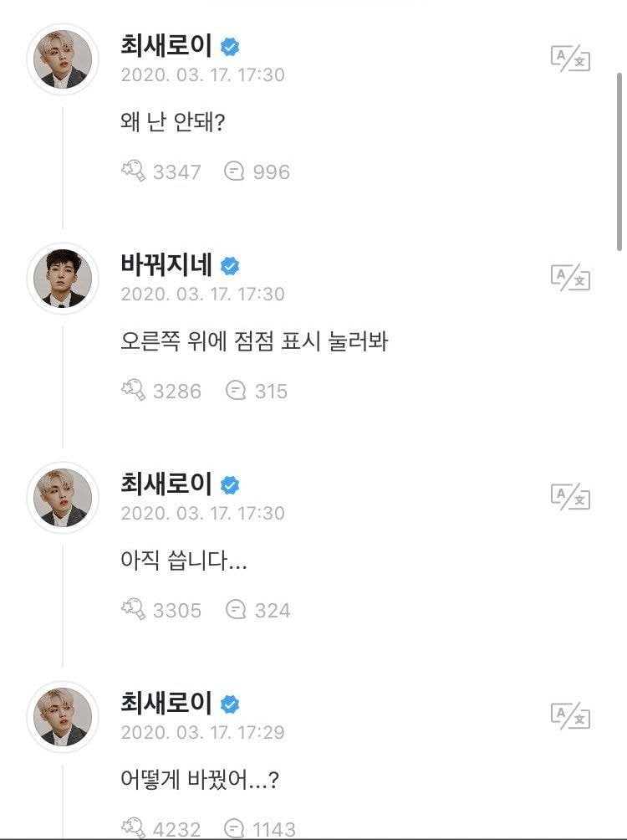Open 바꿔지네 profile picture
This screenshot has width=627, height=840.
(x=63, y=279)
